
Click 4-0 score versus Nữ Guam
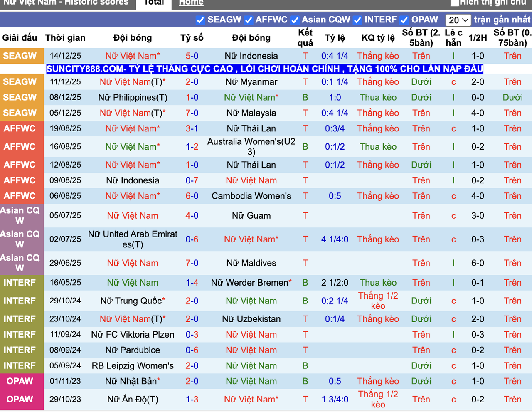pyautogui.click(x=192, y=216)
